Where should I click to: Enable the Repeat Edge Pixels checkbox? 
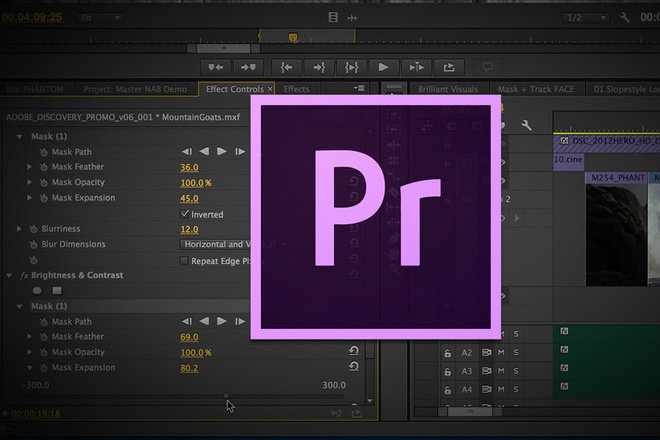coord(184,261)
